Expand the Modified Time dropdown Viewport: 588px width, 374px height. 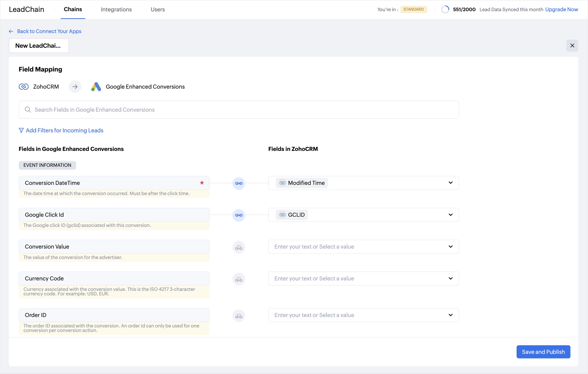(451, 183)
